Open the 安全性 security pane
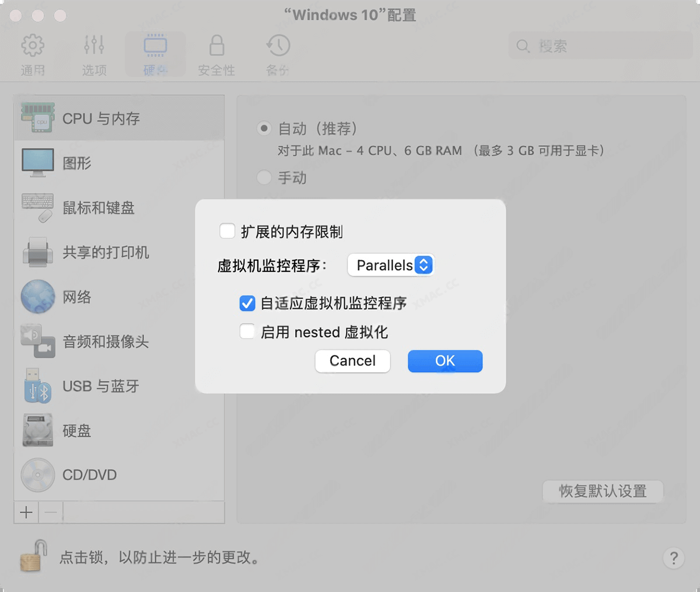 click(216, 54)
